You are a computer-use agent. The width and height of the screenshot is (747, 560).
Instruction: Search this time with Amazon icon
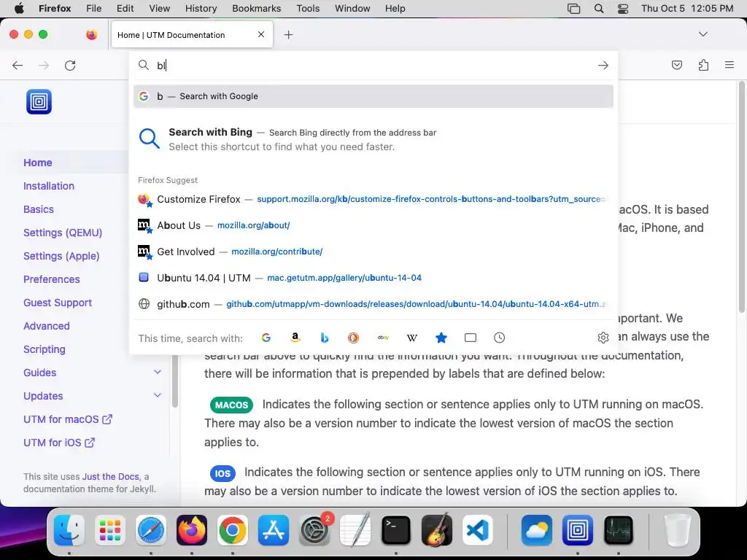click(295, 338)
